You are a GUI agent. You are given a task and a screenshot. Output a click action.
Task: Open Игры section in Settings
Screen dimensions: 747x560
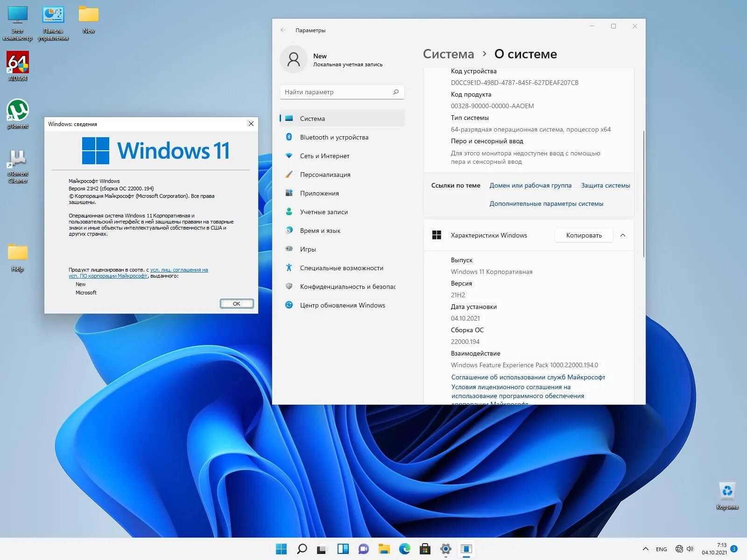(x=342, y=249)
